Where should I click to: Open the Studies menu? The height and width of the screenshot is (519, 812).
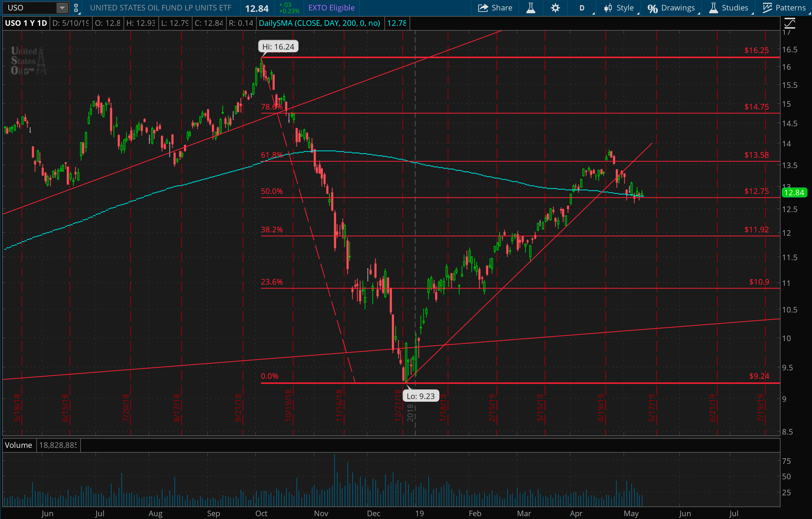coord(729,8)
